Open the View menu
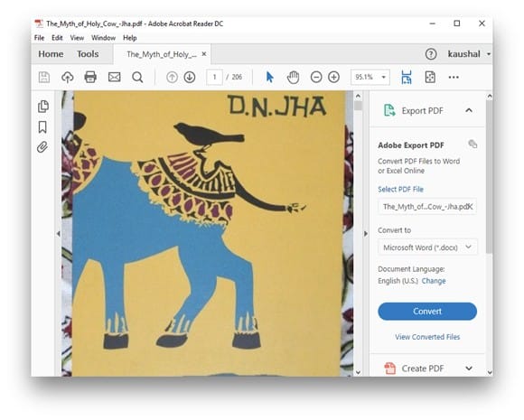The image size is (524, 420). click(77, 38)
